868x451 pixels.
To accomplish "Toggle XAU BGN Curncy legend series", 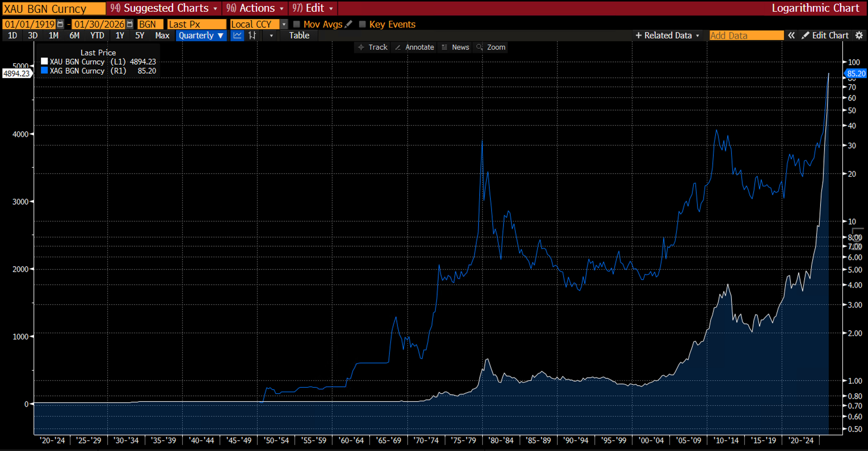I will pos(77,62).
